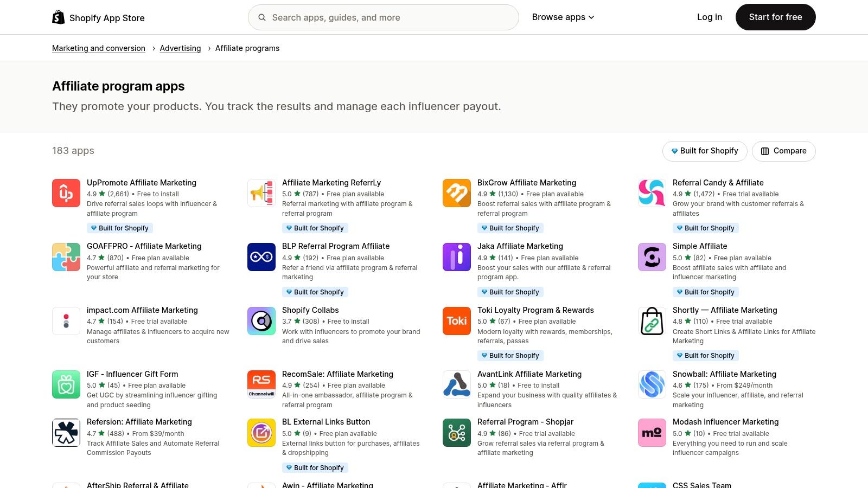Screen dimensions: 868x488
Task: Toggle the Built for Shopify filter
Action: tap(705, 151)
